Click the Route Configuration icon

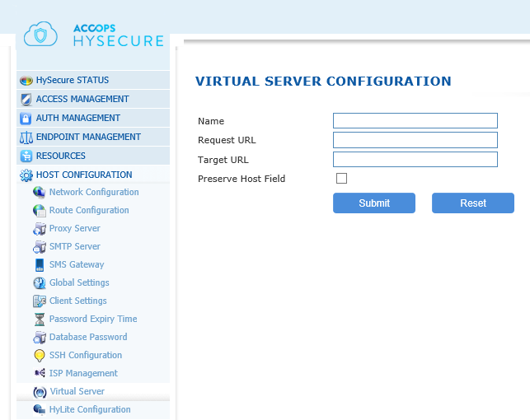point(40,210)
